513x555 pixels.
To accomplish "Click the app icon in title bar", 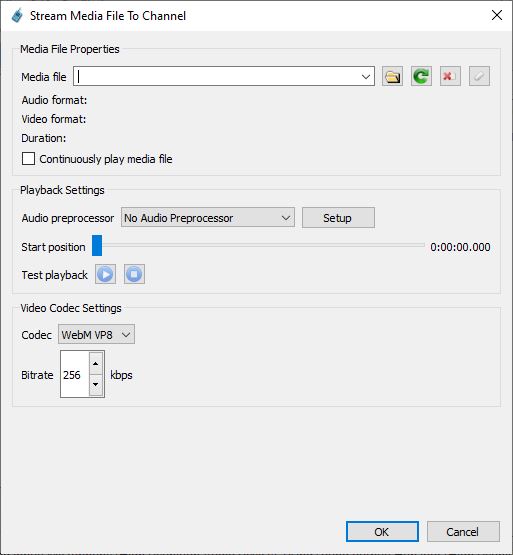I will (17, 16).
